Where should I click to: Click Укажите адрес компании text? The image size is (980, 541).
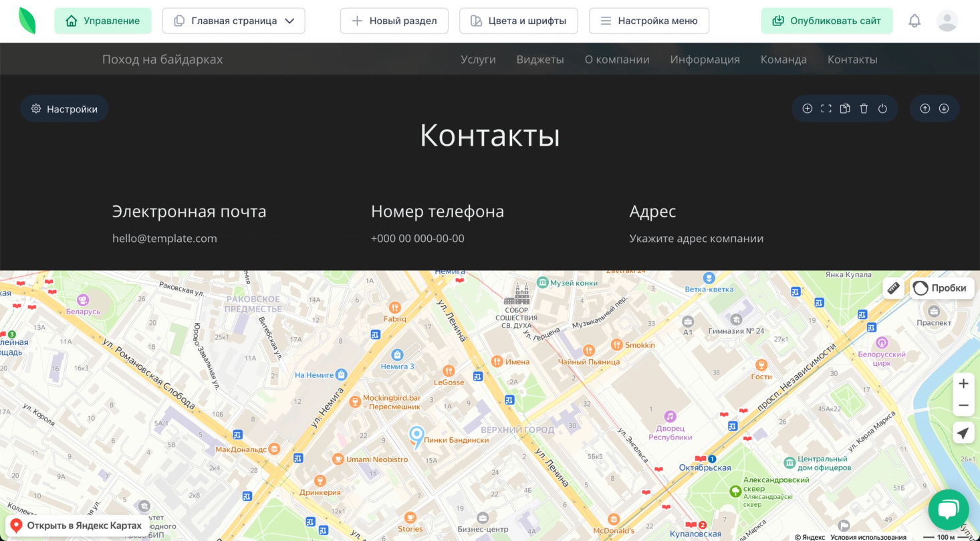point(696,239)
